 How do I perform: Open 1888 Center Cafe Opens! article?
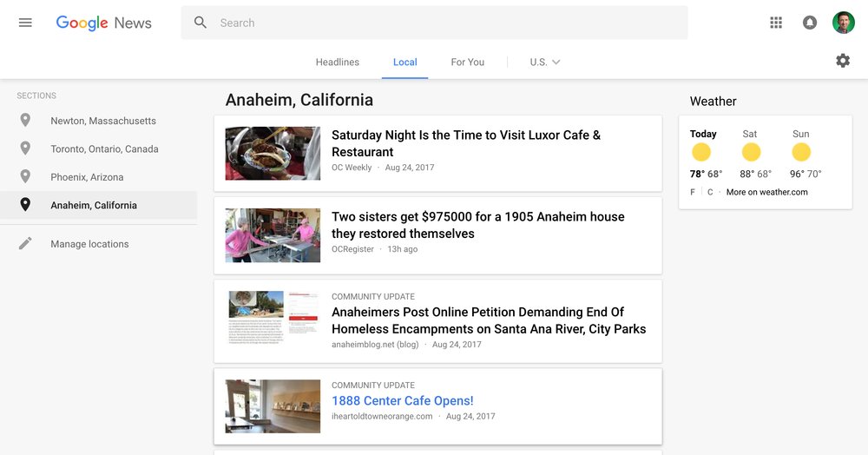click(403, 401)
